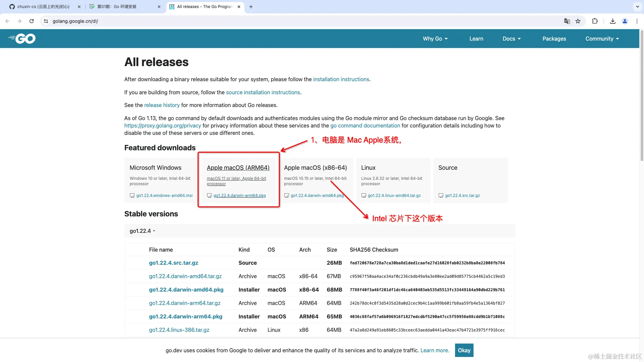The width and height of the screenshot is (644, 362).
Task: Click Okay on the cookie banner
Action: click(464, 350)
